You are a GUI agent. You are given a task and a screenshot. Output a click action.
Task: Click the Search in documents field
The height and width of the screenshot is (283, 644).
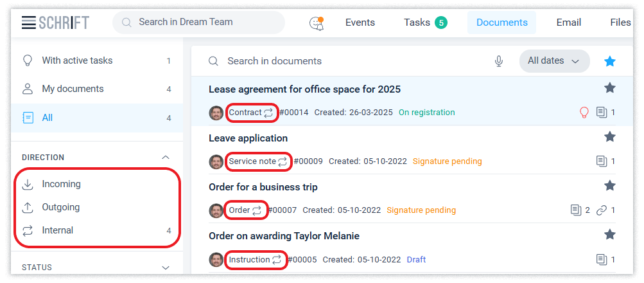pyautogui.click(x=347, y=61)
